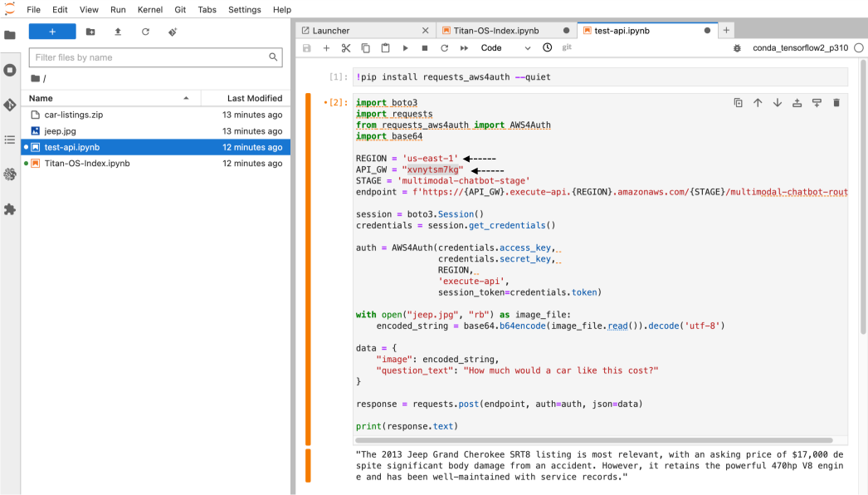Click the upload files icon
Viewport: 868px width, 495px height.
(118, 32)
